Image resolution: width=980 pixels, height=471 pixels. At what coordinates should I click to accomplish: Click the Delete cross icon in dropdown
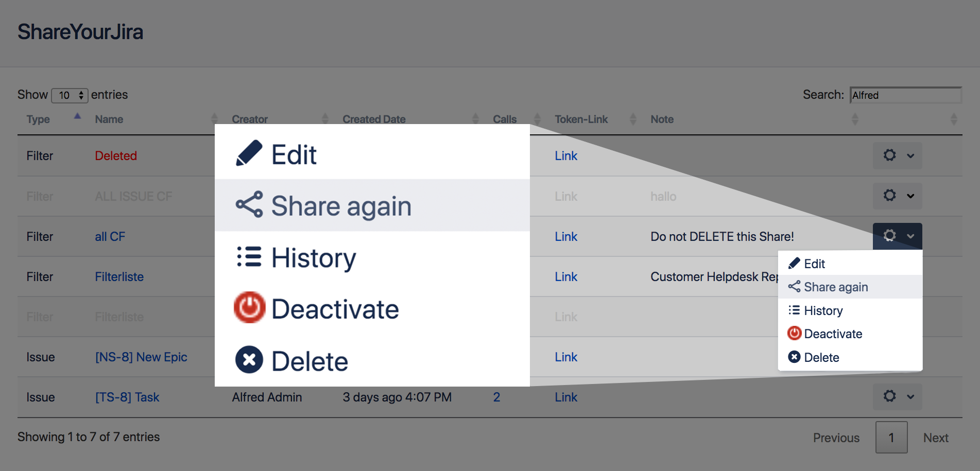(x=794, y=357)
